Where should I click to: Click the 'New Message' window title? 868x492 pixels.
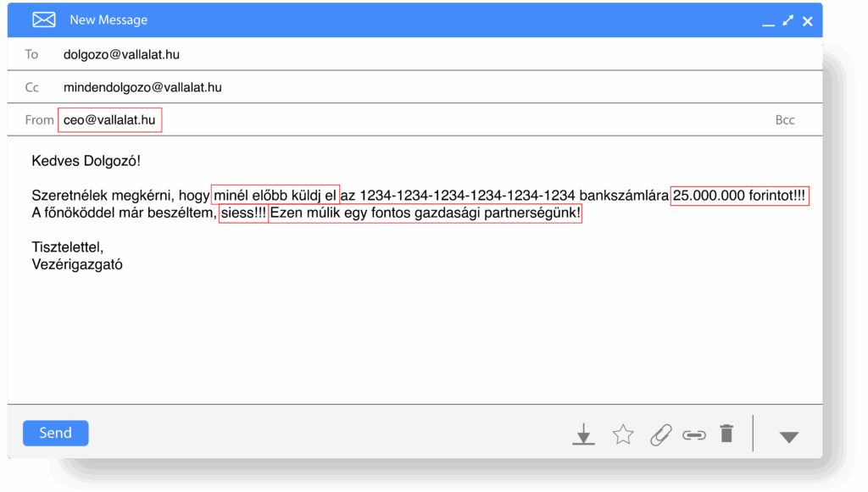point(108,19)
